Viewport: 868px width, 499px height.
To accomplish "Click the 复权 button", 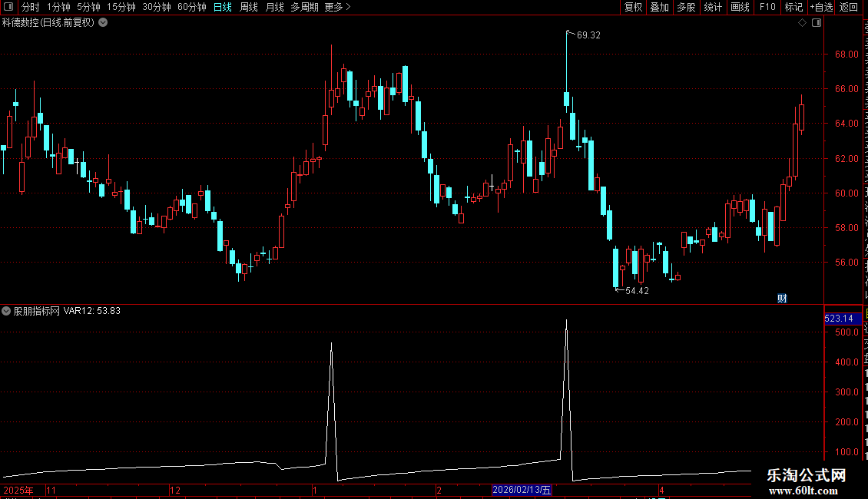I will (x=633, y=7).
